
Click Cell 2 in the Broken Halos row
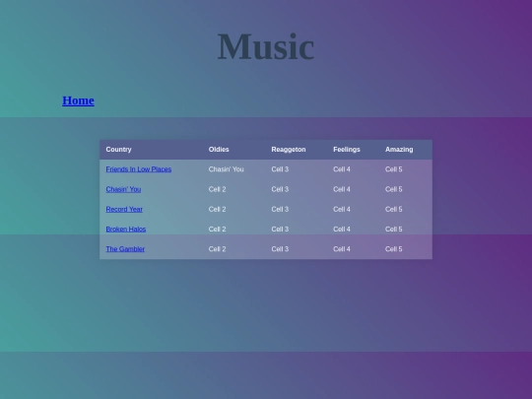pos(217,230)
